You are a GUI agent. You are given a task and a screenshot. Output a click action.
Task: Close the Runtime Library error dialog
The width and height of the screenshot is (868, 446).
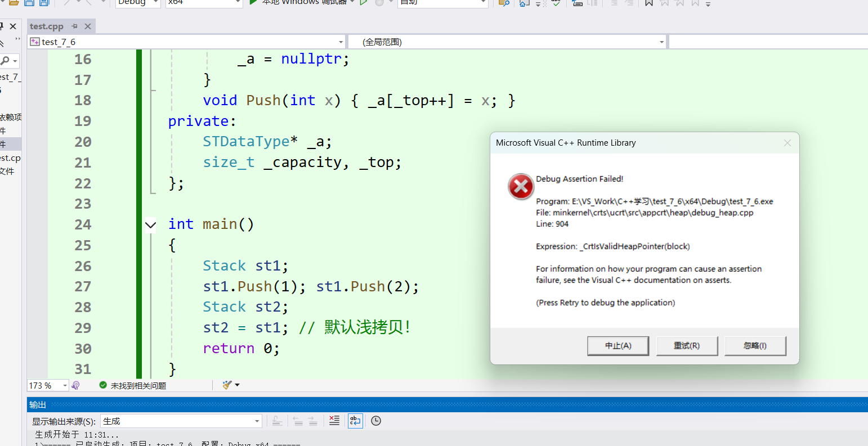coord(788,143)
